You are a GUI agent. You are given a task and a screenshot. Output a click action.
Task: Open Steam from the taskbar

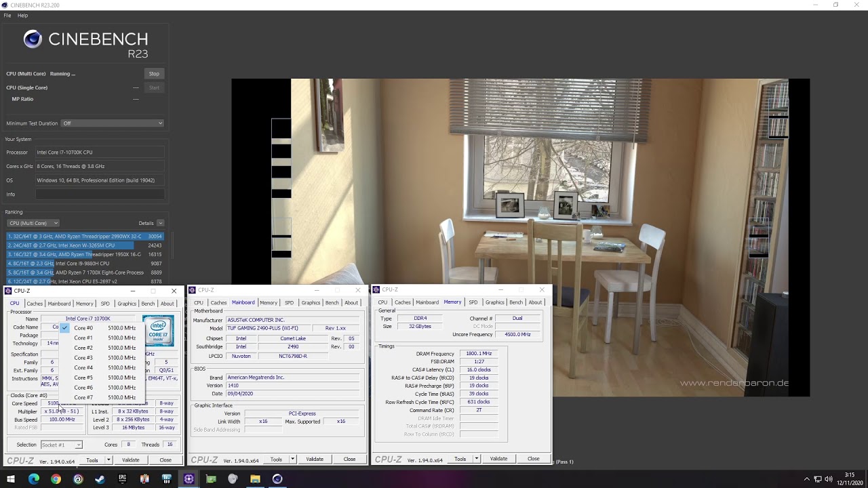point(100,479)
